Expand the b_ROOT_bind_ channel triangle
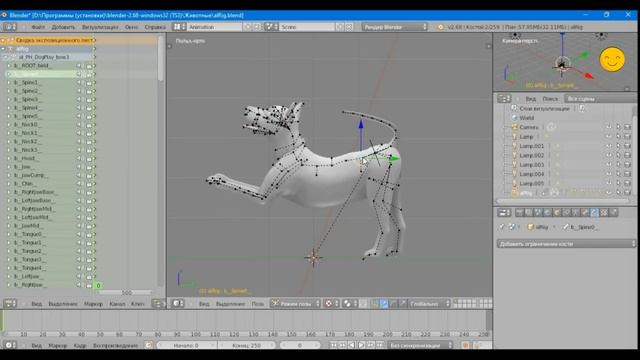This screenshot has width=640, height=360. tap(9, 66)
